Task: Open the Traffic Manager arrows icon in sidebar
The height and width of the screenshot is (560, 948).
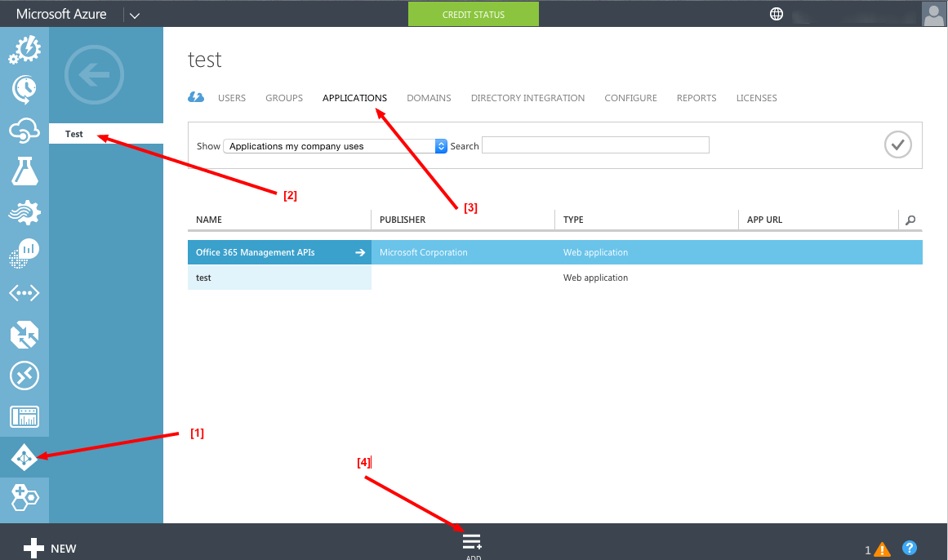Action: [24, 335]
